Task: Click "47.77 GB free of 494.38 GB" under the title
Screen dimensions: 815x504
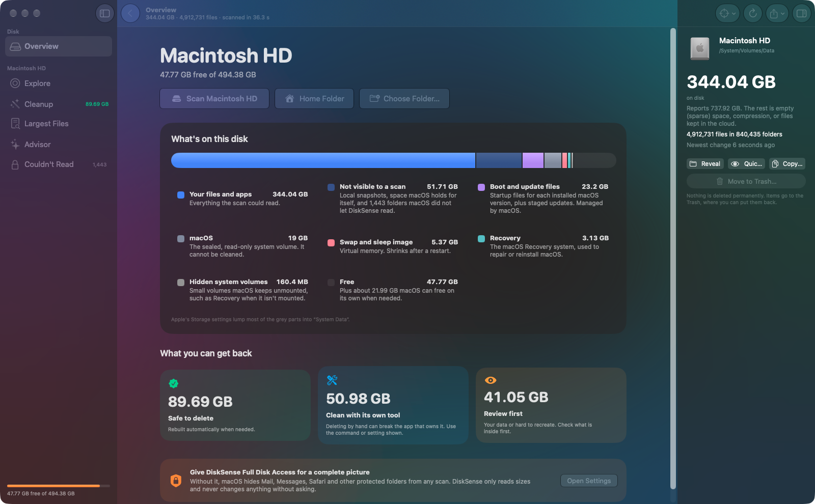Action: point(208,75)
